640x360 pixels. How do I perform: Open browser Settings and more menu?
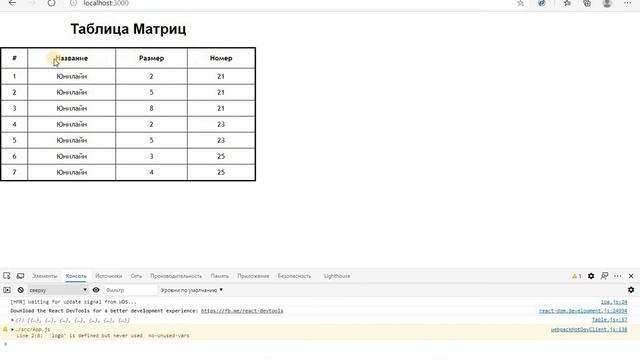pyautogui.click(x=627, y=3)
